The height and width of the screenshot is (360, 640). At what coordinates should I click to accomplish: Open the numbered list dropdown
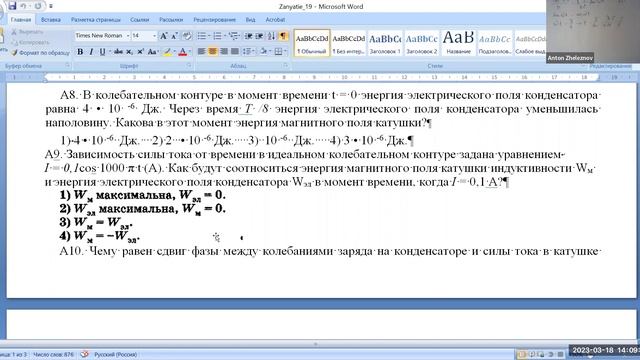(x=224, y=36)
